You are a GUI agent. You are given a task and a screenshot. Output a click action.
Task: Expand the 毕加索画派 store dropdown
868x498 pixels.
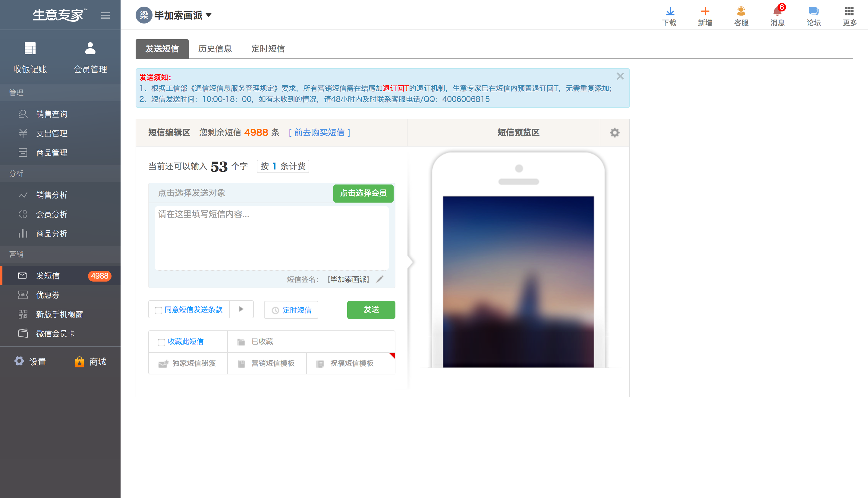click(x=209, y=15)
